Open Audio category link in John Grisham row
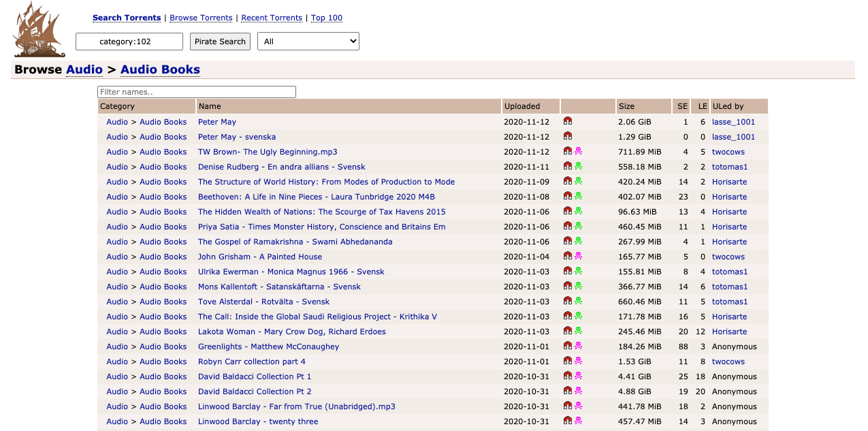This screenshot has width=868, height=431. coord(117,257)
